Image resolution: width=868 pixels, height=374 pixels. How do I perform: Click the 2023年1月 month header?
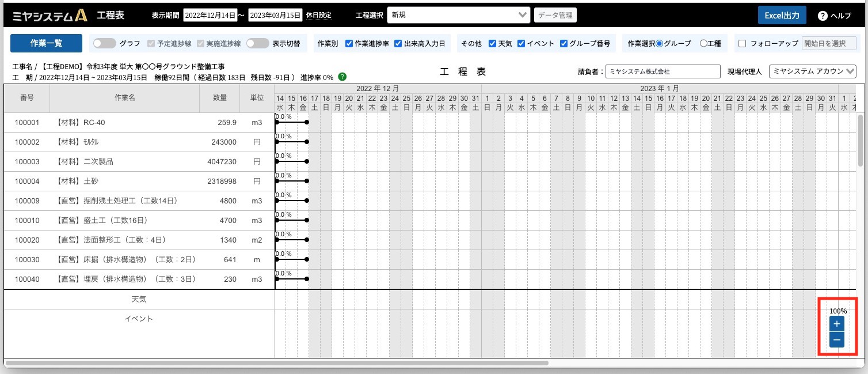[660, 88]
